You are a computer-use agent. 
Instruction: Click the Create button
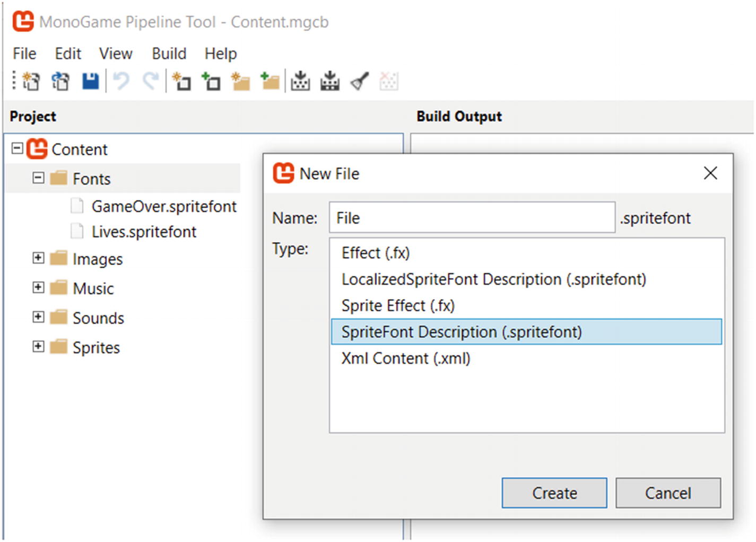pyautogui.click(x=554, y=493)
